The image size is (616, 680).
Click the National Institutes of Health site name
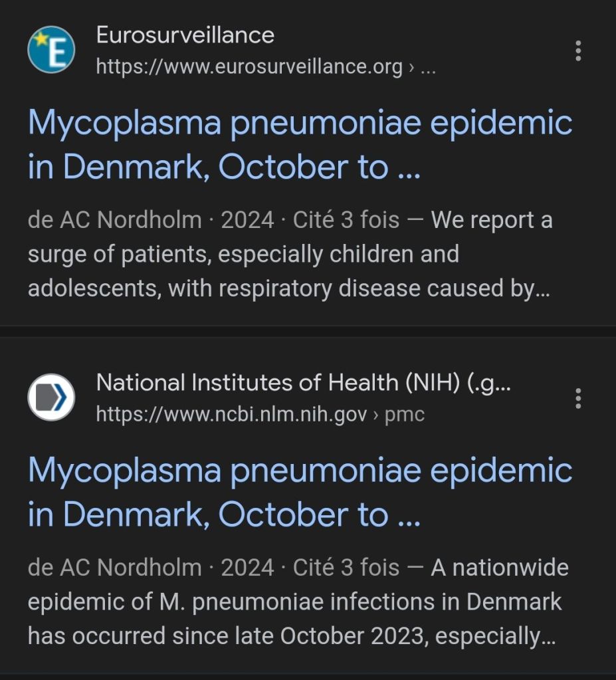point(303,382)
